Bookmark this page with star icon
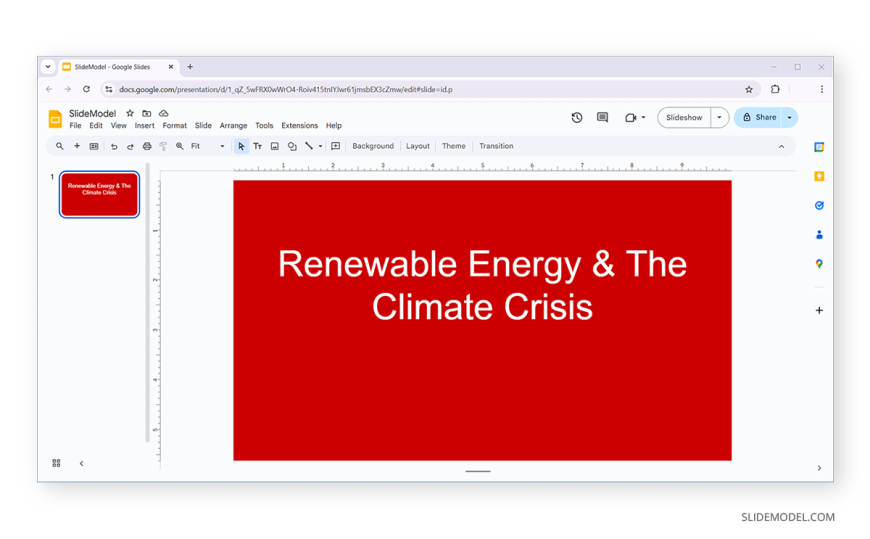The height and width of the screenshot is (539, 870). [x=748, y=89]
